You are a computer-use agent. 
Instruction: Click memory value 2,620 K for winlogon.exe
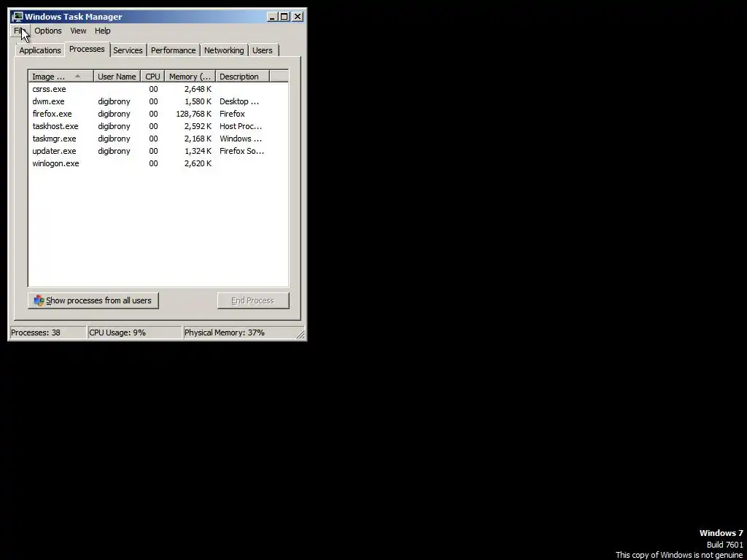click(198, 163)
